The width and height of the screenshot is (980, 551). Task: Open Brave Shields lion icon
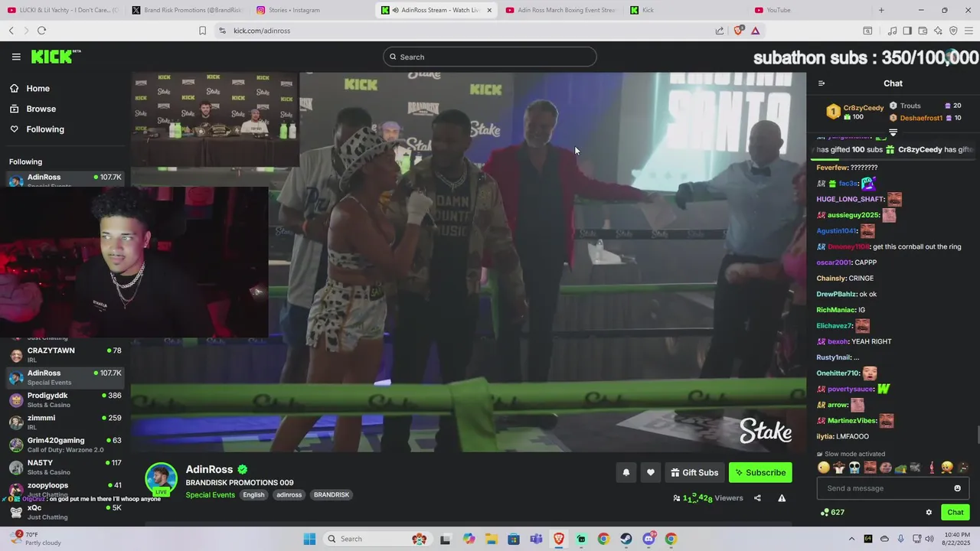pos(738,31)
